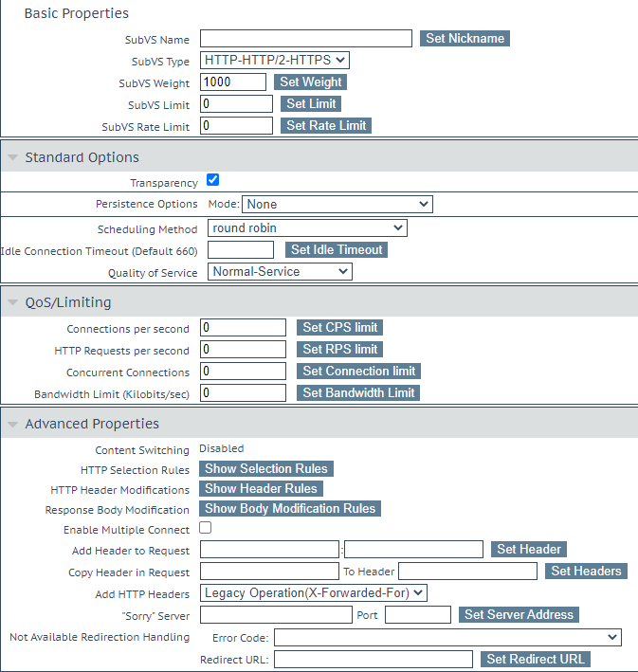This screenshot has height=672, width=638.
Task: Click the Set Redirect URL button
Action: point(535,659)
